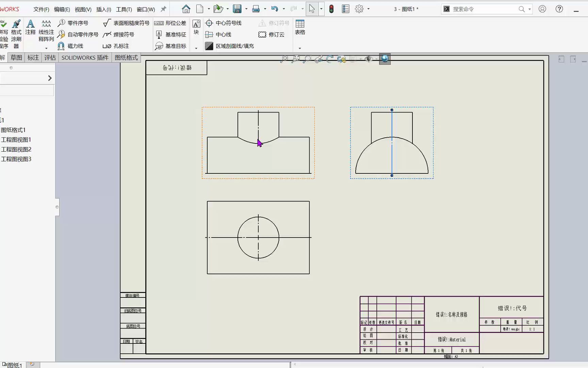
Task: Insert a Datum Target (基准目标)
Action: pyautogui.click(x=170, y=46)
